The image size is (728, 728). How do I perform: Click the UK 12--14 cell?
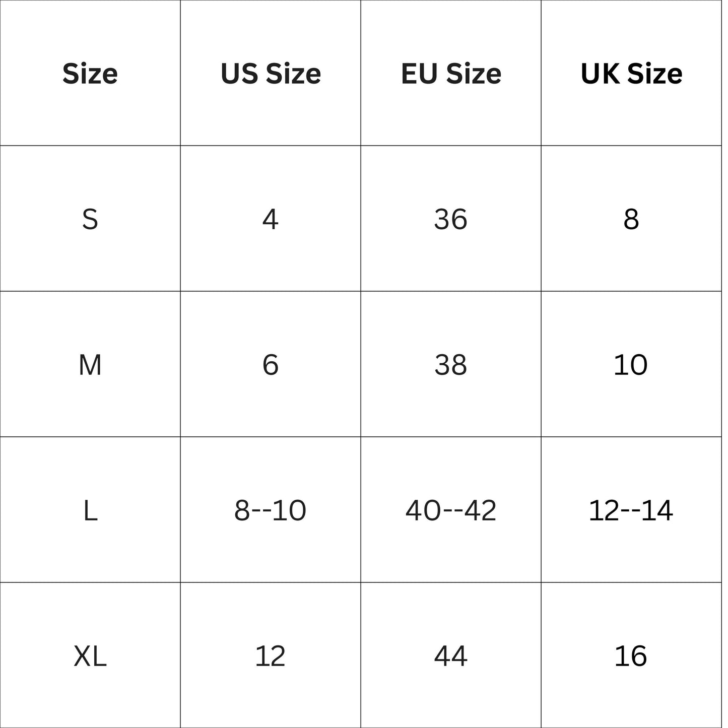[x=631, y=510]
